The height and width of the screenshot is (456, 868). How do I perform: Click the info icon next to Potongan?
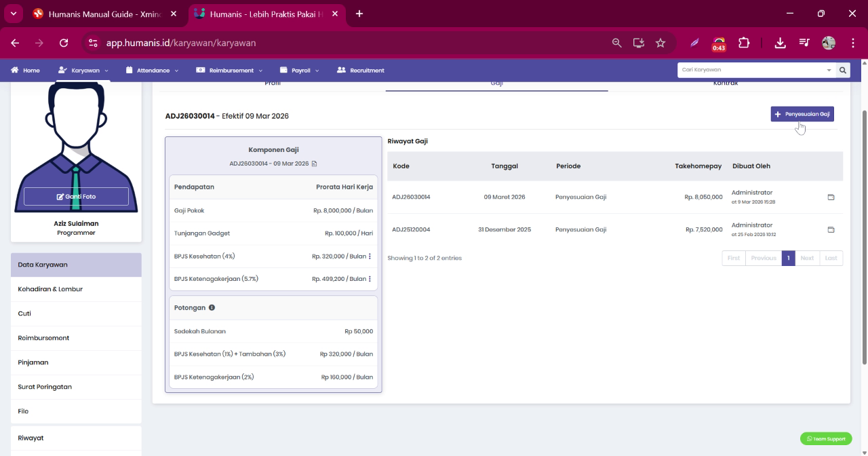tap(212, 307)
